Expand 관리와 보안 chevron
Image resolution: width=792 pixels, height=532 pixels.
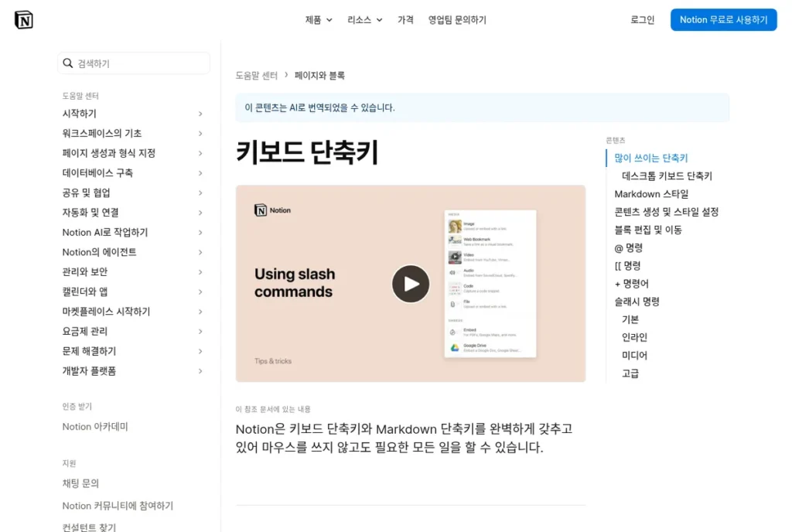[200, 271]
